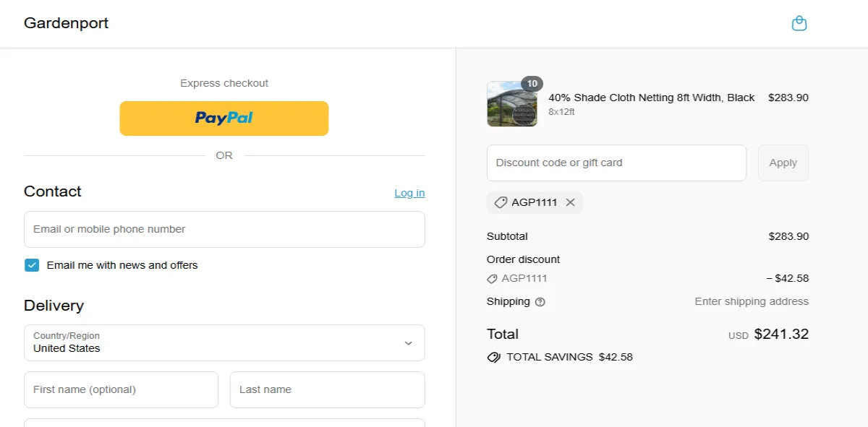Image resolution: width=868 pixels, height=427 pixels.
Task: Click the tag icon next to AGP1111 discount line
Action: point(493,278)
